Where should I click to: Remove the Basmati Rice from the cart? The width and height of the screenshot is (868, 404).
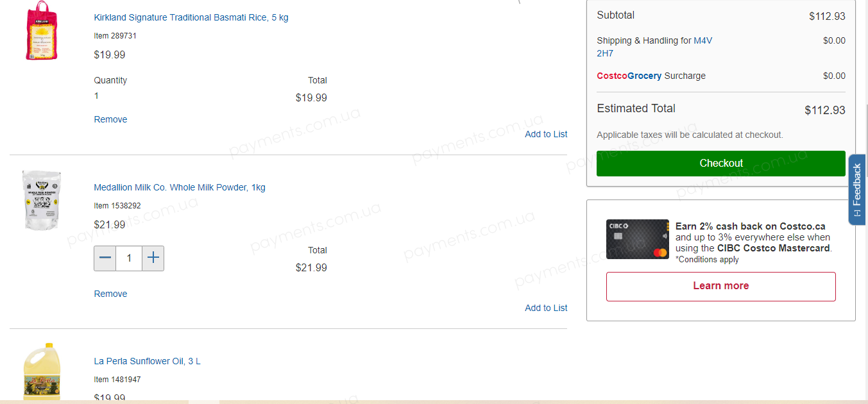pyautogui.click(x=110, y=119)
